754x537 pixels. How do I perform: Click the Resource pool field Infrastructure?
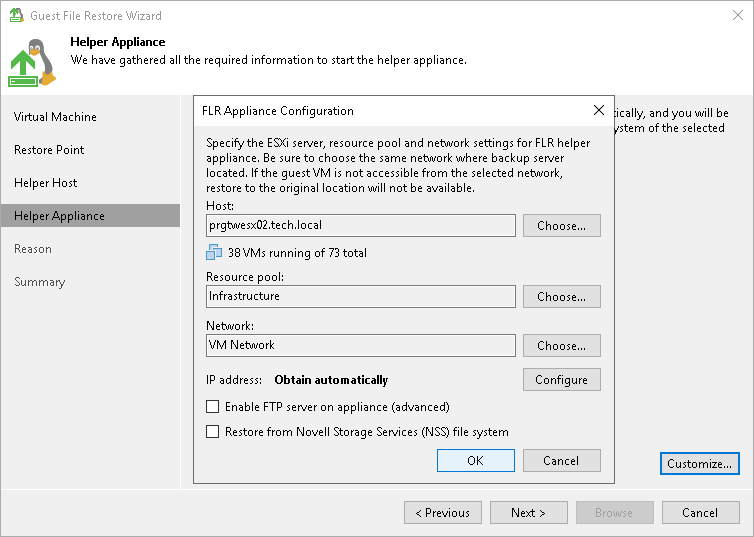point(361,297)
